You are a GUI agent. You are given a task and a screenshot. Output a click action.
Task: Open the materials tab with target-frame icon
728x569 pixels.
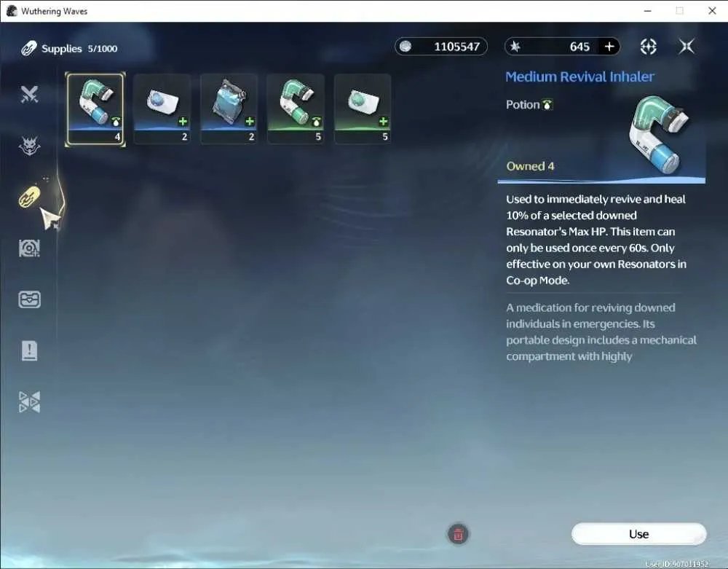[29, 248]
